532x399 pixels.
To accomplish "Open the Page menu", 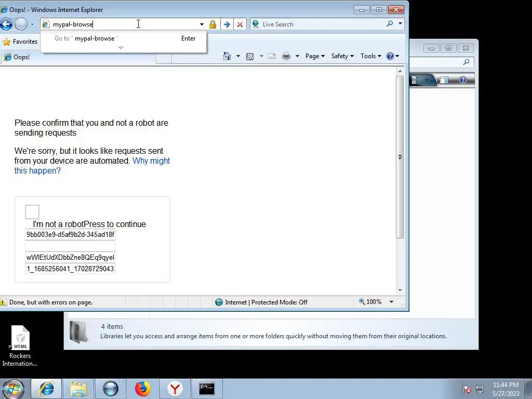I will pos(315,56).
